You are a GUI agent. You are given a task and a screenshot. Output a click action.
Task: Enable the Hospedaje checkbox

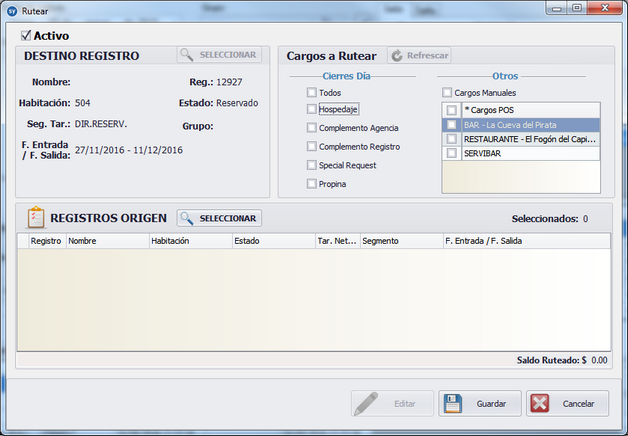coord(312,109)
